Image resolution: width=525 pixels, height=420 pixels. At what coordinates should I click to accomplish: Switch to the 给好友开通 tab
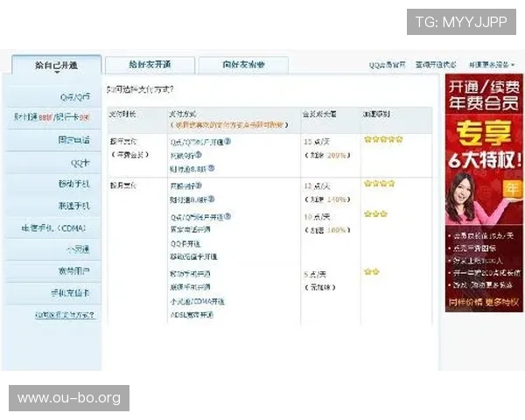150,65
